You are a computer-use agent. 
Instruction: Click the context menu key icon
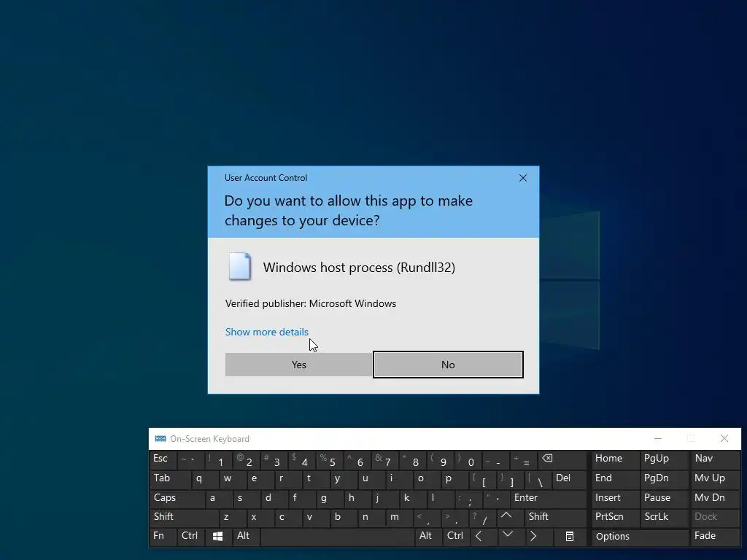(569, 537)
